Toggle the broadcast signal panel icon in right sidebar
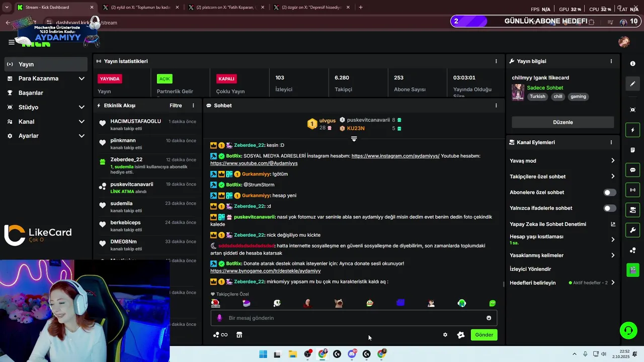Viewport: 644px width, 362px height. (633, 190)
